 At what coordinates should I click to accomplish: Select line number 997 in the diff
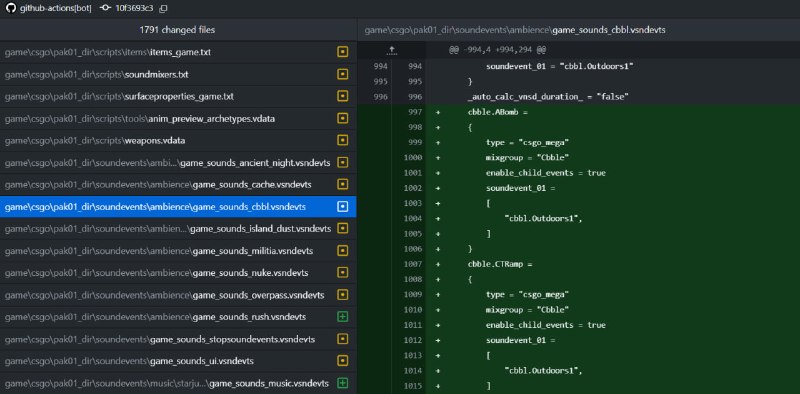(x=414, y=112)
